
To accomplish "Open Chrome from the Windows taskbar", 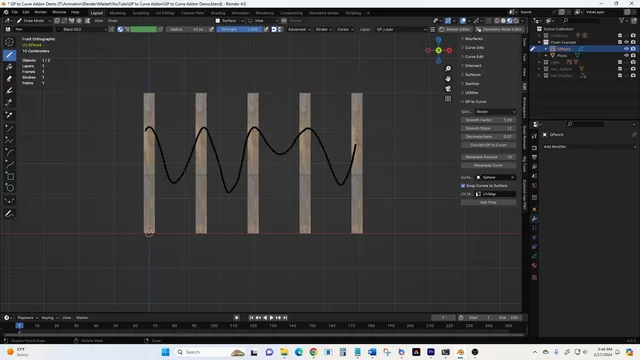I will click(x=313, y=352).
